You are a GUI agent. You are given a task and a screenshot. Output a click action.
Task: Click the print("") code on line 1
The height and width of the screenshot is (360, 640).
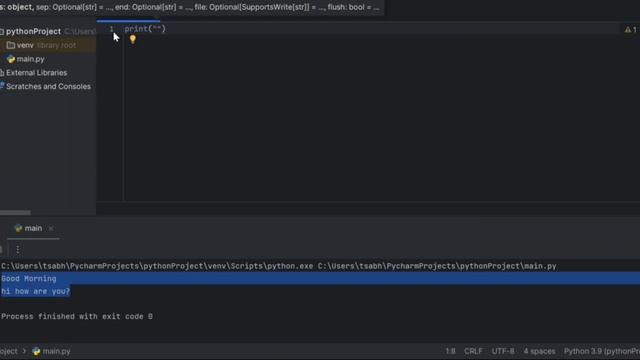(x=145, y=29)
